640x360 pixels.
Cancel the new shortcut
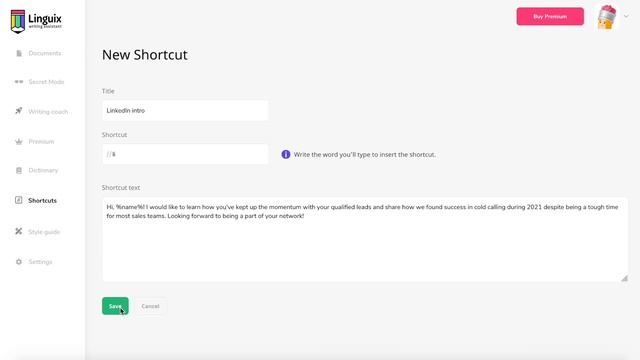(x=150, y=306)
